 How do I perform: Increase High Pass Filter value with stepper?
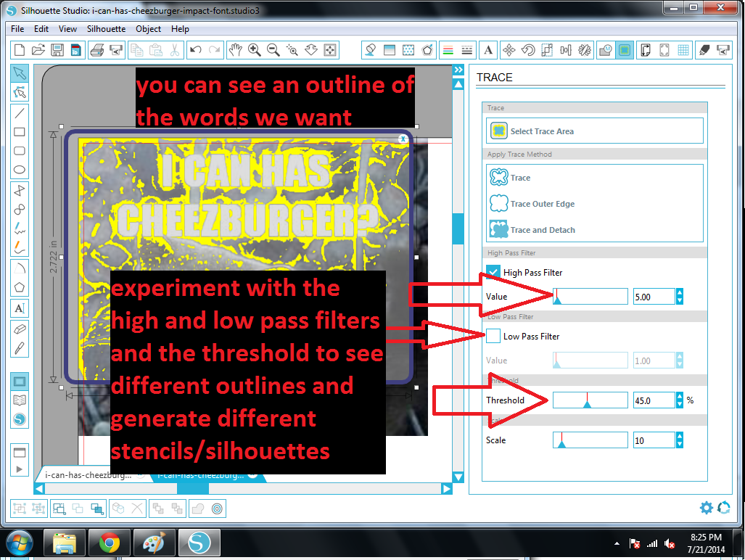(x=680, y=292)
